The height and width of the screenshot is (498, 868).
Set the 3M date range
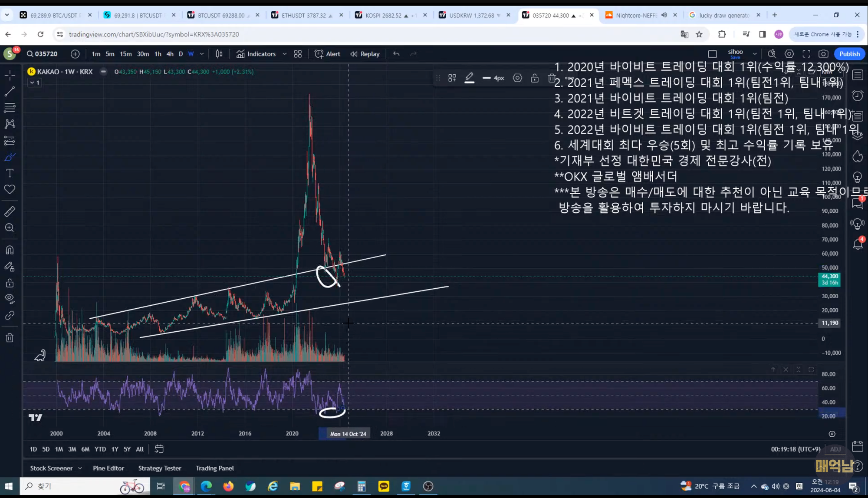click(x=72, y=449)
